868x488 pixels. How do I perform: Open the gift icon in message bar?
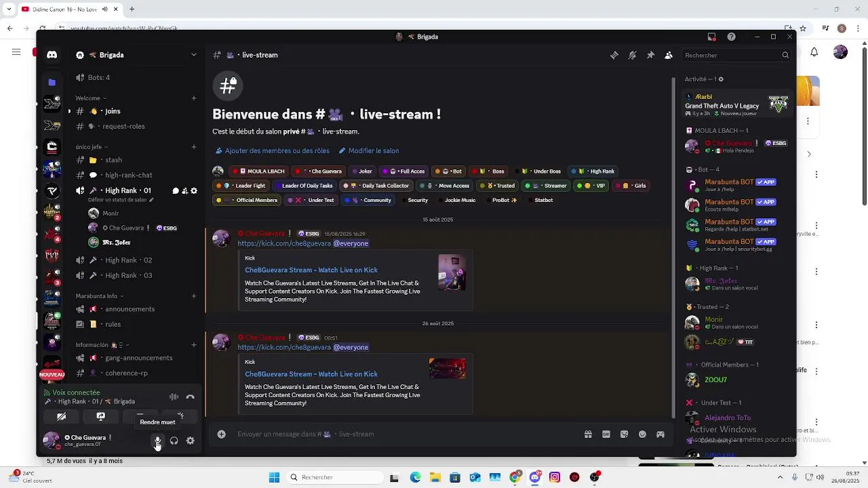[x=588, y=434]
